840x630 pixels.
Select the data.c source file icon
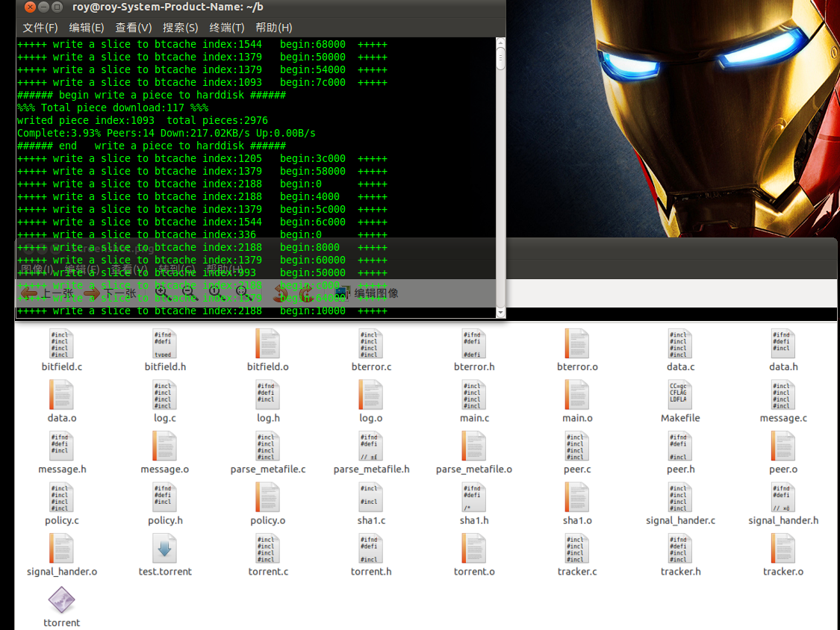point(680,343)
